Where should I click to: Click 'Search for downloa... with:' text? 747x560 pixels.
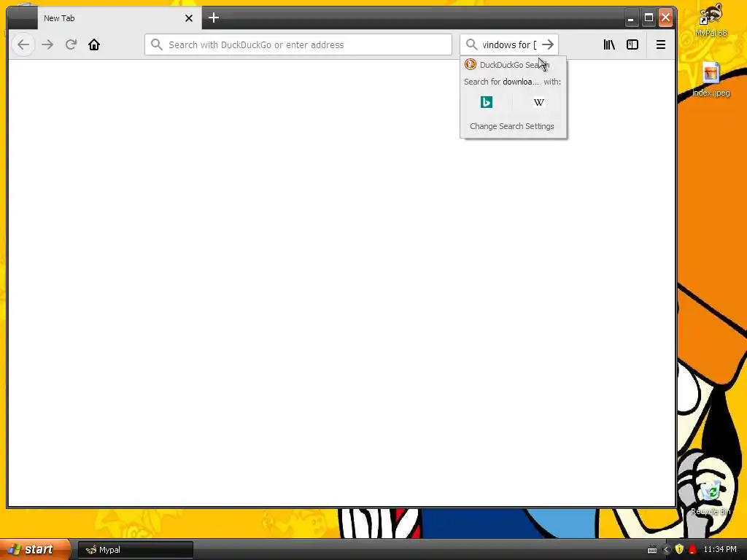tap(512, 82)
